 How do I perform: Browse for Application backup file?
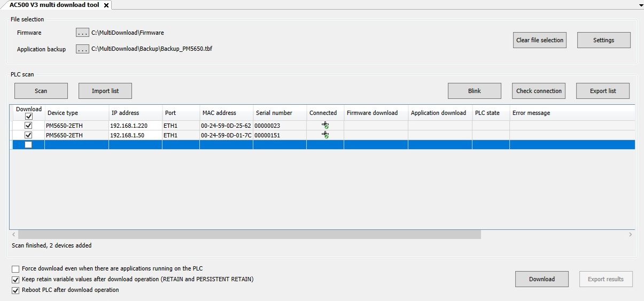82,49
